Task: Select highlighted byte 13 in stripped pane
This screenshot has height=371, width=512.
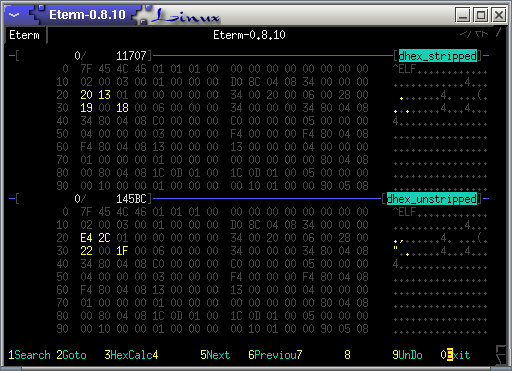Action: point(104,95)
